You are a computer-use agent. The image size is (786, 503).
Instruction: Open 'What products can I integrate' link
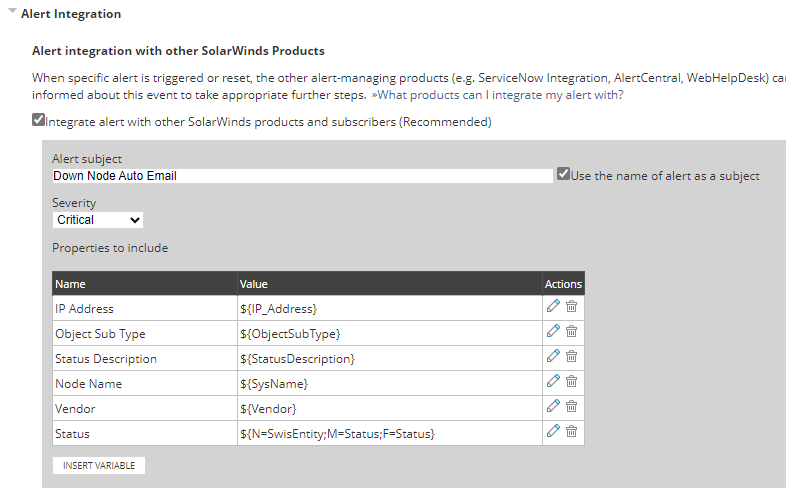point(498,95)
